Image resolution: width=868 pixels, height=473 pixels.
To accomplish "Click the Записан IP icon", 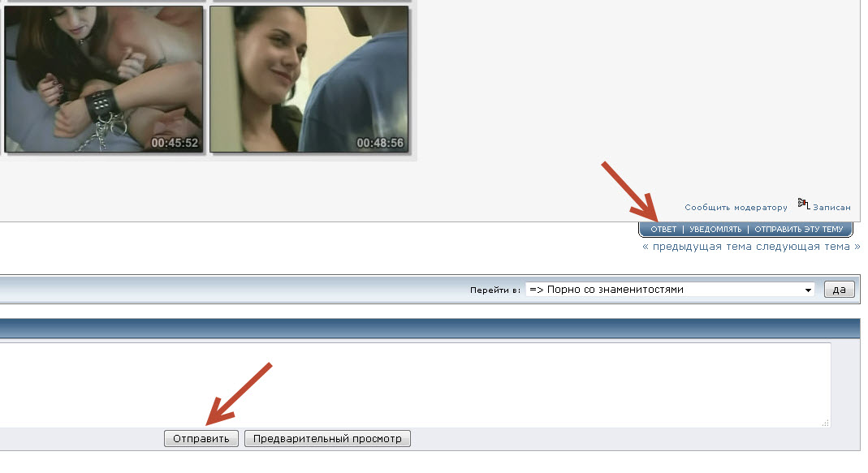I will click(x=803, y=204).
